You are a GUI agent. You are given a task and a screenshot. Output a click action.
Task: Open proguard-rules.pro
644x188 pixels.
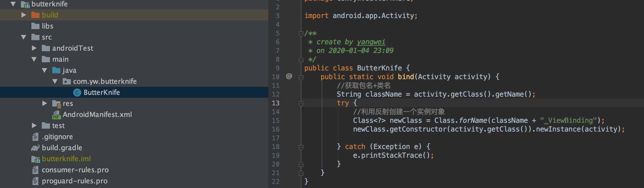[75, 181]
